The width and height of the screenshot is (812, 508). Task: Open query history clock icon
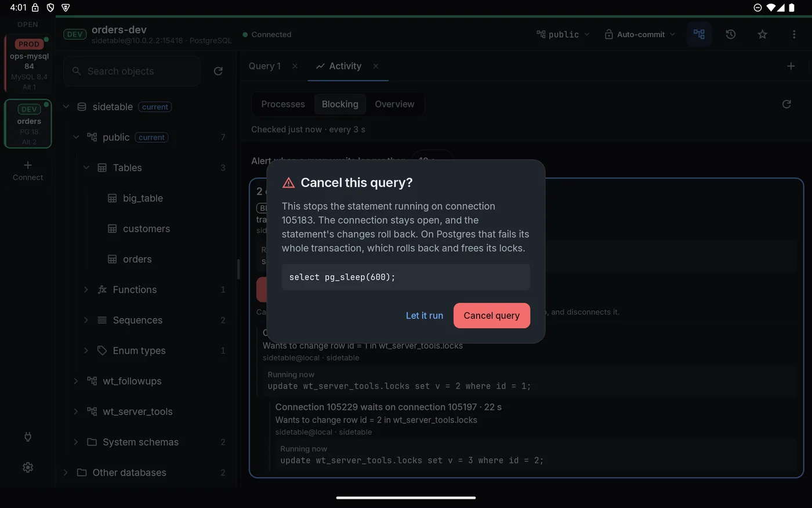[731, 34]
